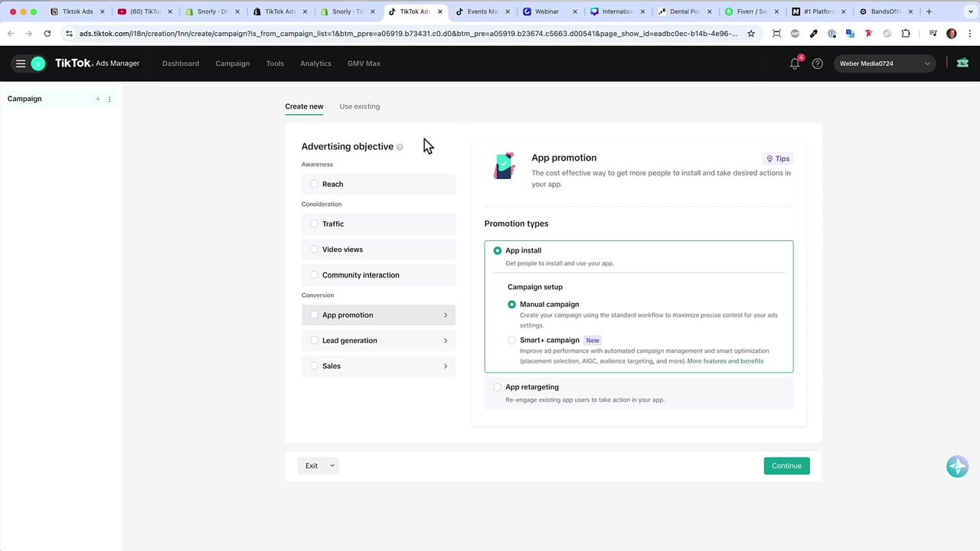Open More features and benefits link
This screenshot has width=980, height=551.
point(725,361)
